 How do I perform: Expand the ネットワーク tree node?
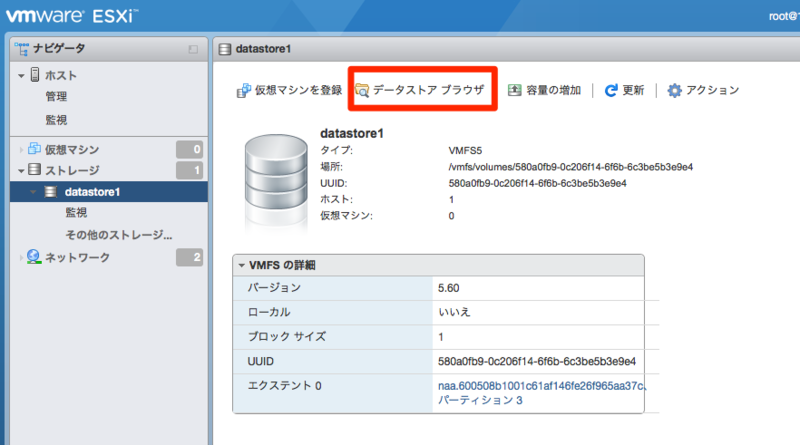tap(21, 258)
